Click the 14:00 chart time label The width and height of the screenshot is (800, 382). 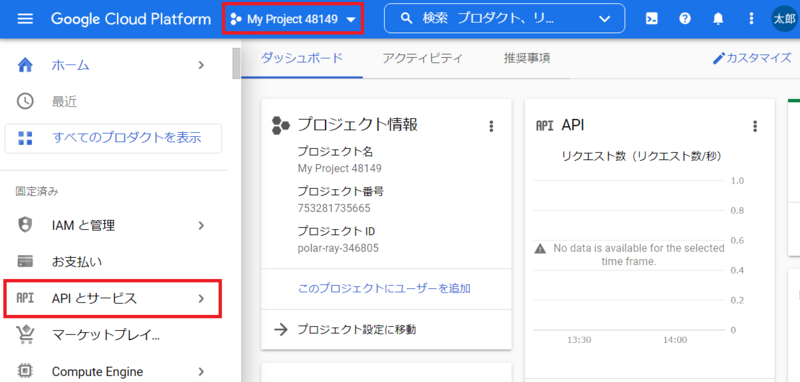pos(674,340)
